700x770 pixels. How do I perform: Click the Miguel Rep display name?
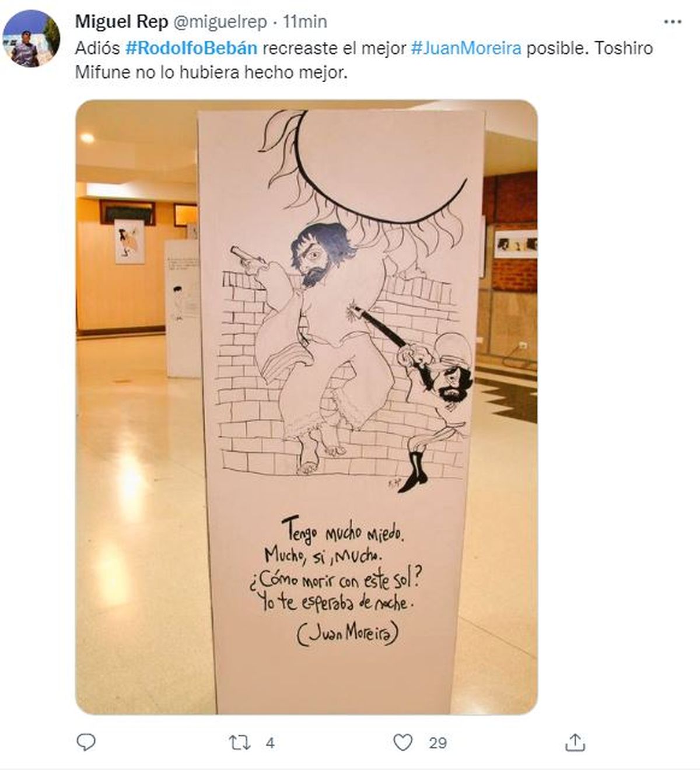tap(121, 22)
